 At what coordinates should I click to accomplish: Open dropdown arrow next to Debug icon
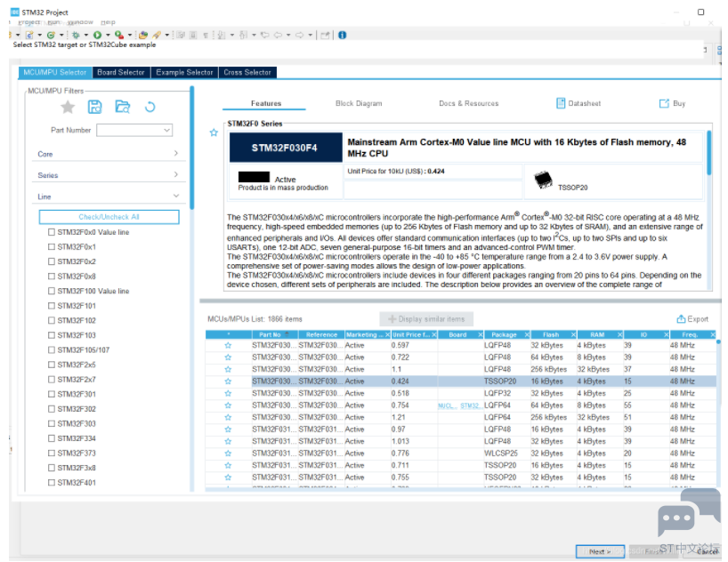click(86, 36)
